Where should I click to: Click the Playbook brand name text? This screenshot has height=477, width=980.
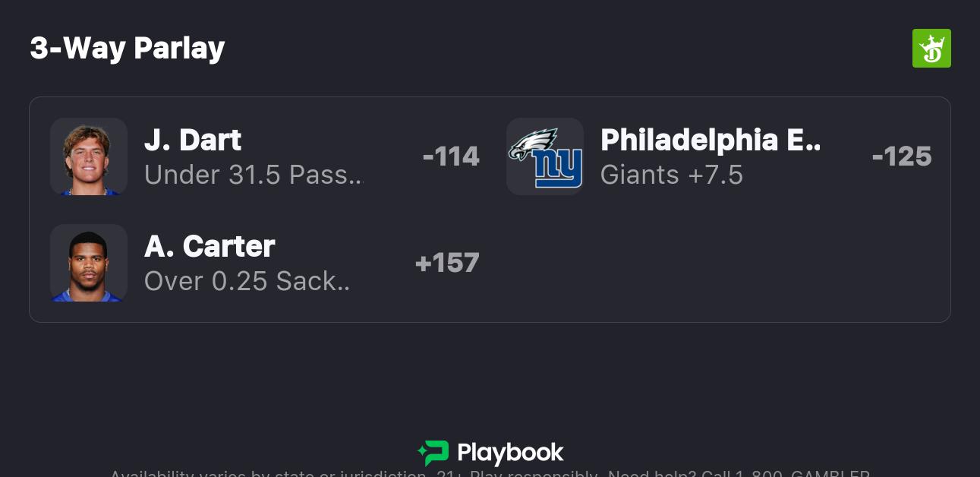coord(510,453)
